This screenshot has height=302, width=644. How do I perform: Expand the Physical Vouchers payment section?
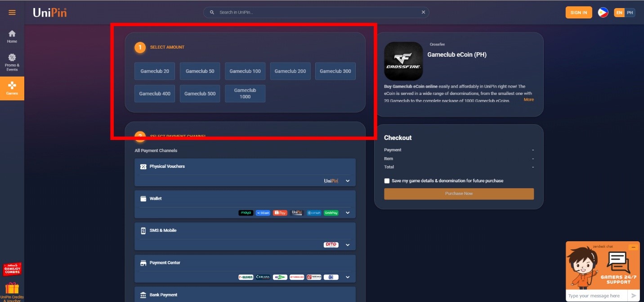tap(347, 180)
